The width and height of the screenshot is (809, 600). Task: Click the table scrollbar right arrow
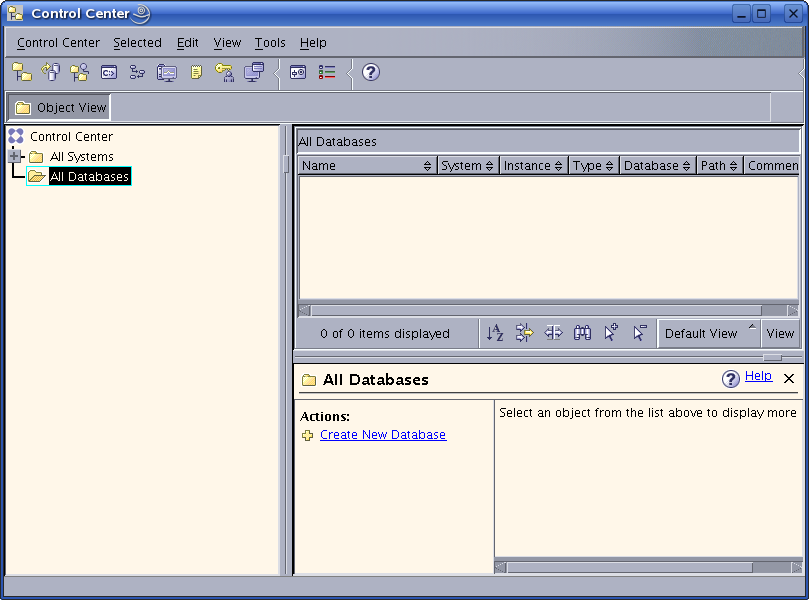click(793, 310)
